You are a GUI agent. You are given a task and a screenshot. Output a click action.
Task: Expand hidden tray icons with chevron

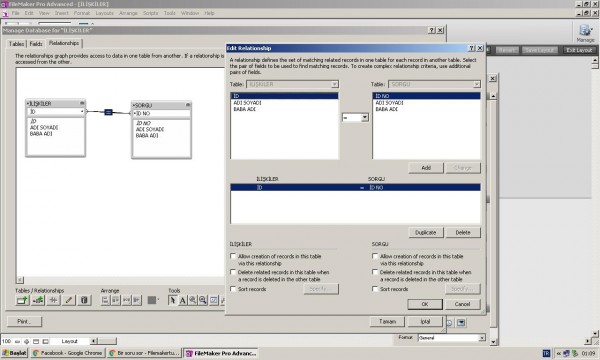(x=558, y=353)
